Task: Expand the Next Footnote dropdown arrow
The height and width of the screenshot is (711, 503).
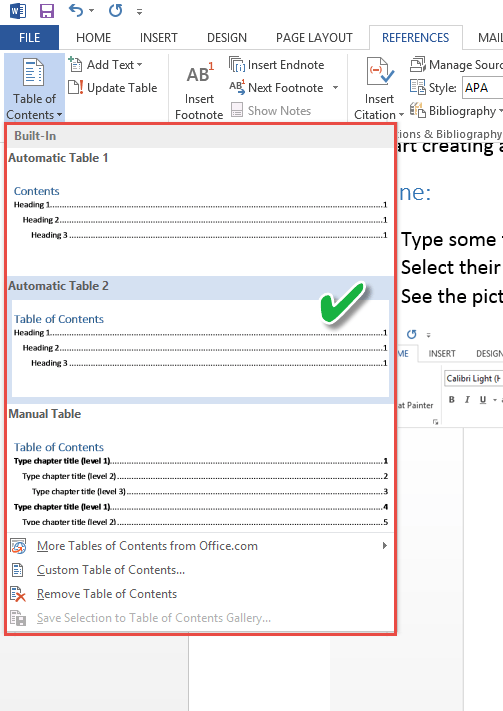Action: (x=336, y=88)
